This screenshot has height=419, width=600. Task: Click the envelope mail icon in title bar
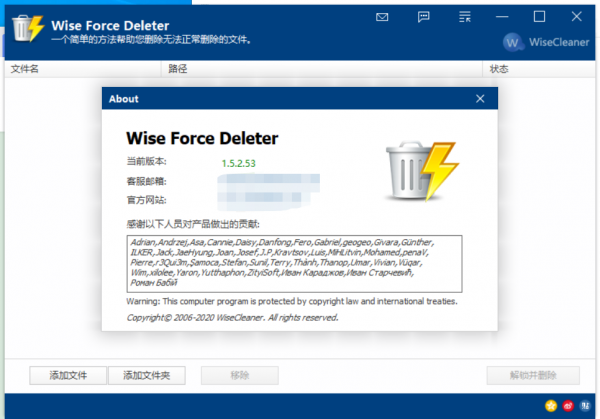381,17
